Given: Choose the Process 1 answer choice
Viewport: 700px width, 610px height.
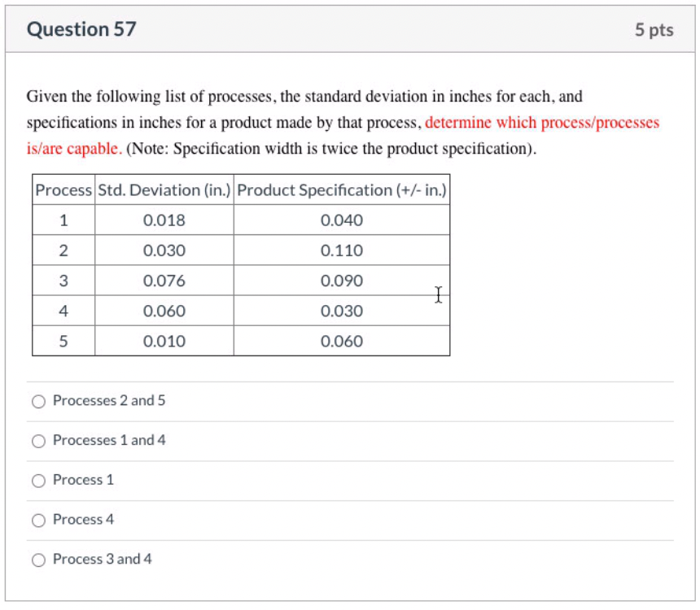Looking at the screenshot, I should tap(38, 480).
